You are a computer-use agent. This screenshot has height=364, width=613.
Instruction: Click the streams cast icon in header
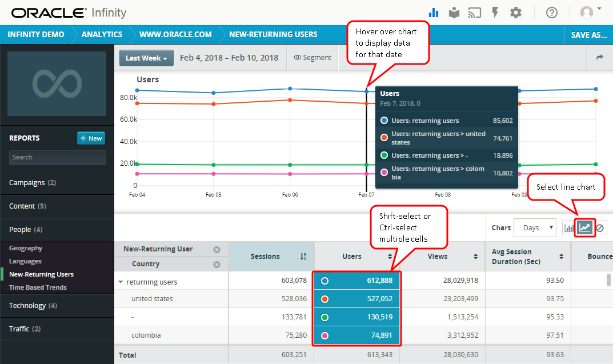tap(475, 13)
